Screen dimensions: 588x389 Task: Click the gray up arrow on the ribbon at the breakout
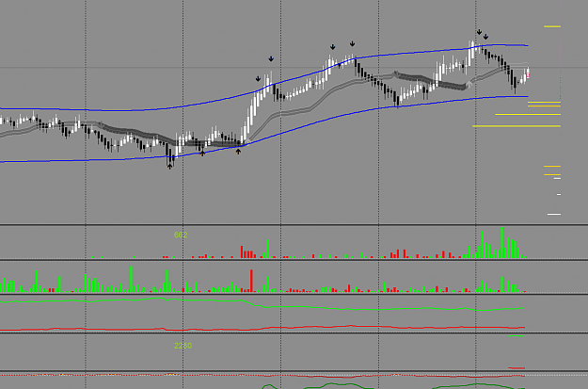click(247, 142)
